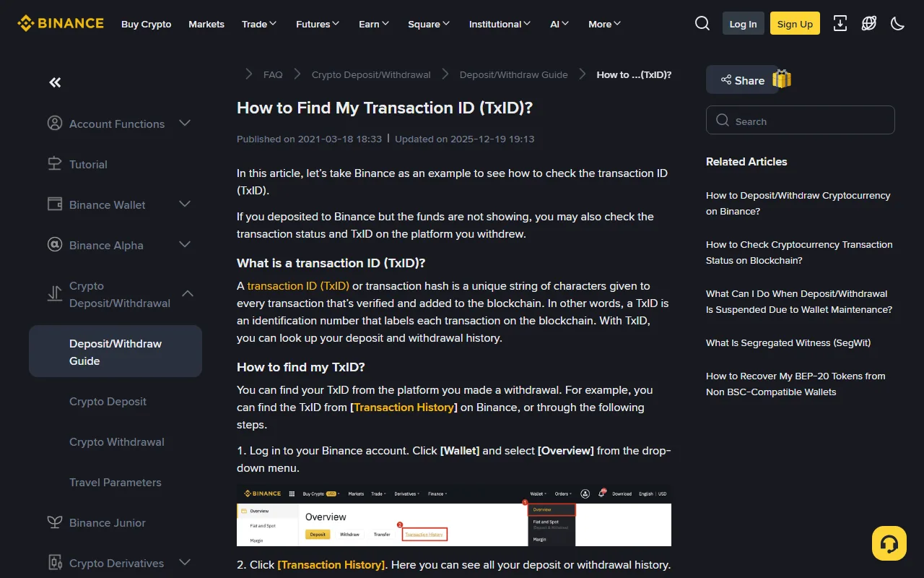Expand Account Functions chevron
924x578 pixels.
185,124
